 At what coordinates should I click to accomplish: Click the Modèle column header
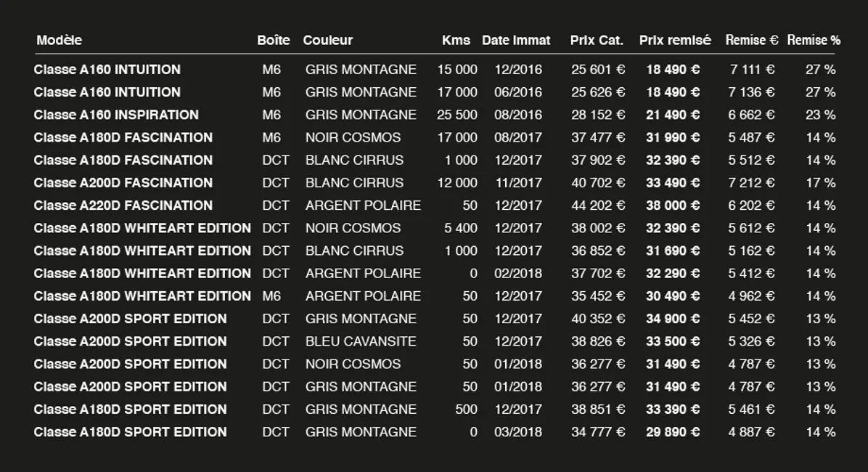[x=59, y=41]
